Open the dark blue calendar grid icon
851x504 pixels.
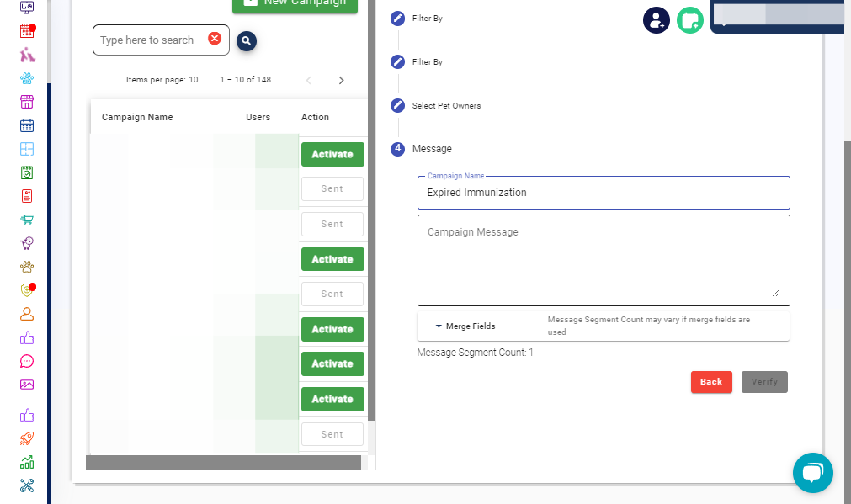tap(27, 126)
